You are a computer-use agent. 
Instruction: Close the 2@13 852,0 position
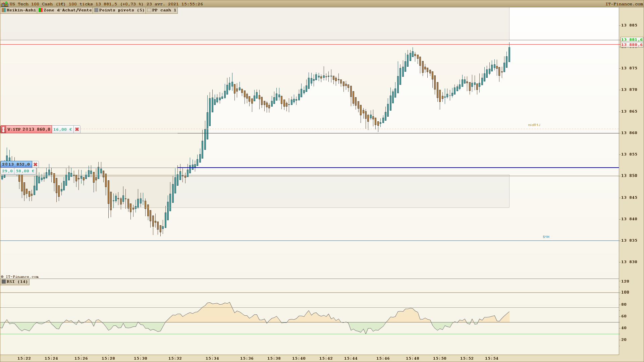35,165
